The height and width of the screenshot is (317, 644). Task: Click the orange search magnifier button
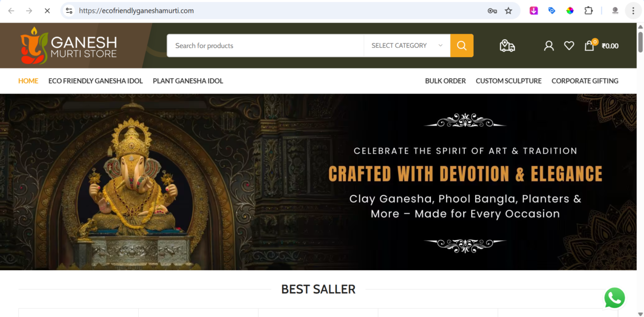462,46
